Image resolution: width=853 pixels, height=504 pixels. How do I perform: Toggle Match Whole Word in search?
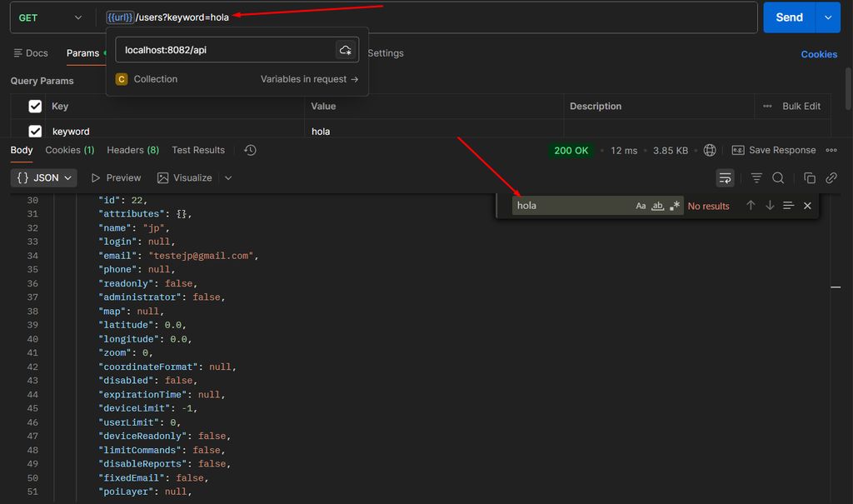[658, 206]
